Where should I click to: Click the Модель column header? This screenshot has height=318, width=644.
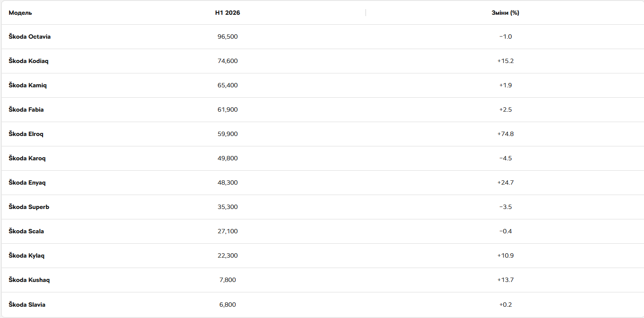[x=20, y=13]
